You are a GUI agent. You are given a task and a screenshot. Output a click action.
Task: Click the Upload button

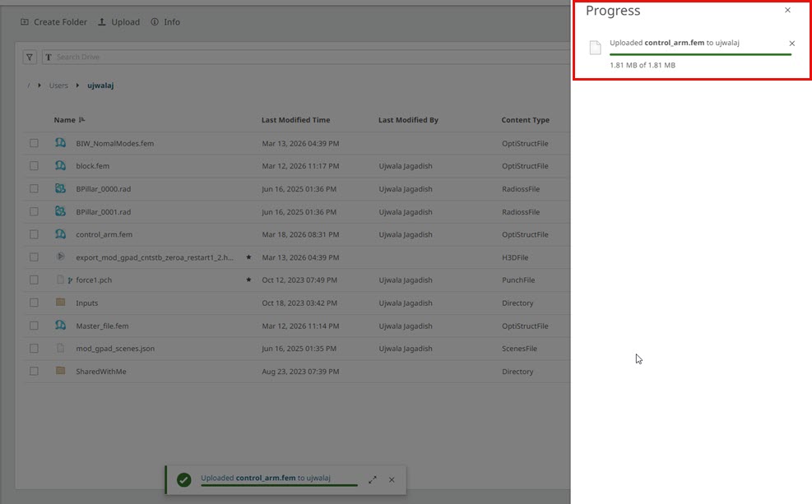tap(118, 22)
